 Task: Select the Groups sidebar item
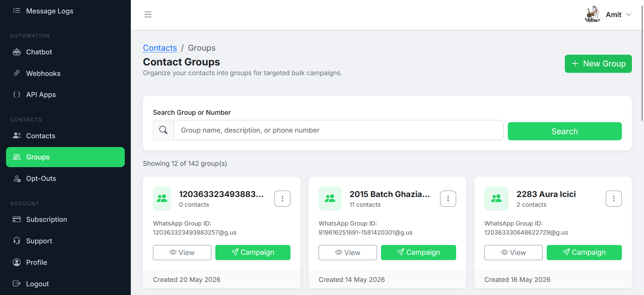click(x=65, y=157)
